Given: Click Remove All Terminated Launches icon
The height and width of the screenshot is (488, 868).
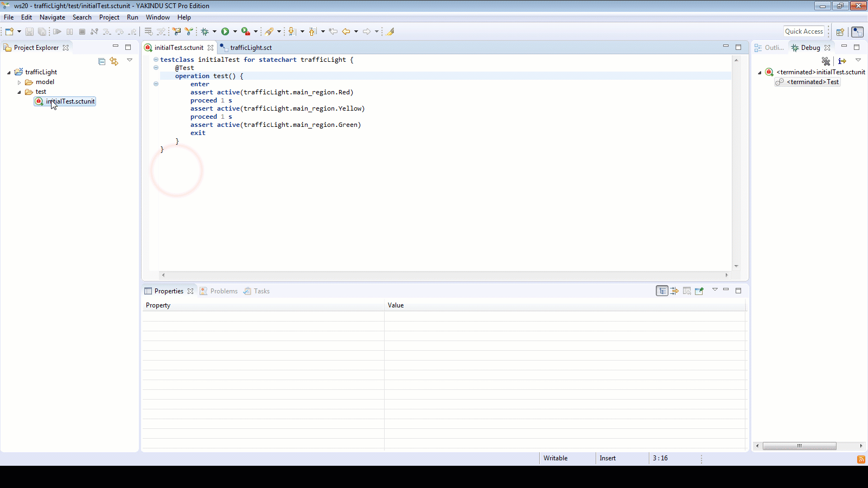Looking at the screenshot, I should click(x=826, y=61).
